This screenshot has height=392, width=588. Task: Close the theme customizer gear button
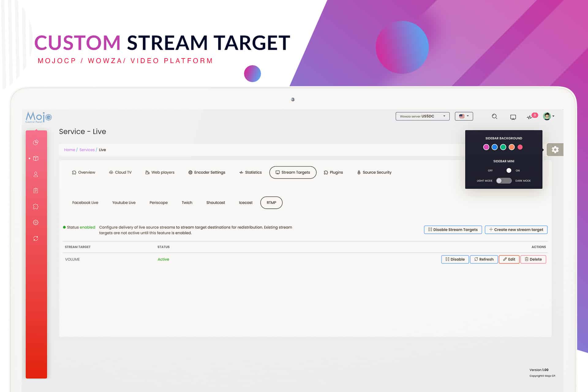[x=555, y=150]
